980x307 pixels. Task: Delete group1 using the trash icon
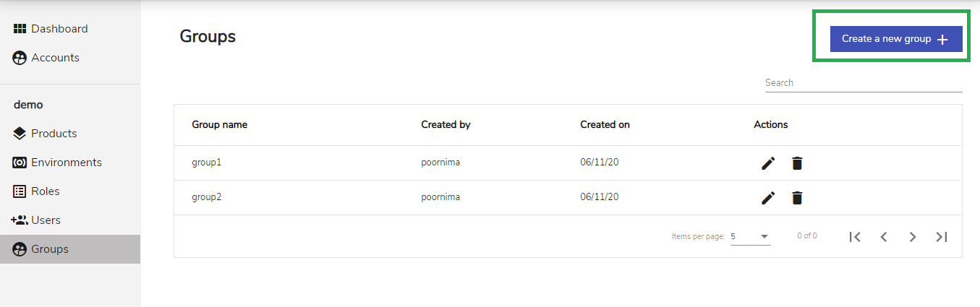[797, 163]
